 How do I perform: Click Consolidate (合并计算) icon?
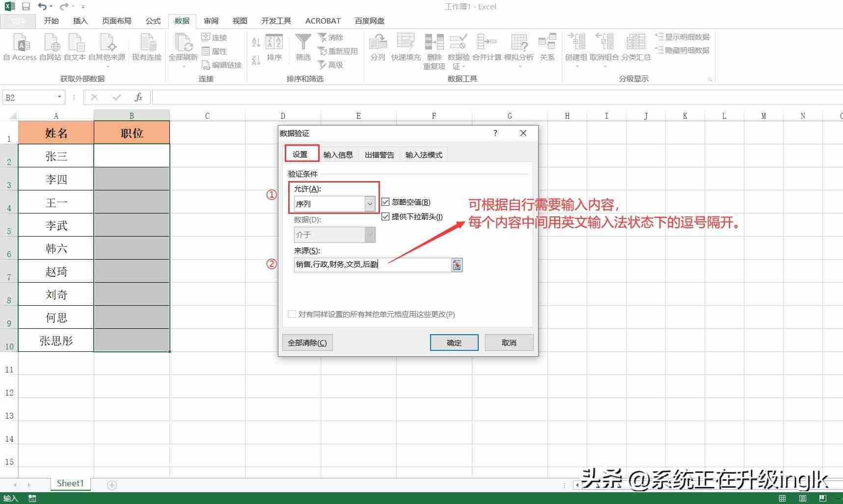[x=487, y=47]
